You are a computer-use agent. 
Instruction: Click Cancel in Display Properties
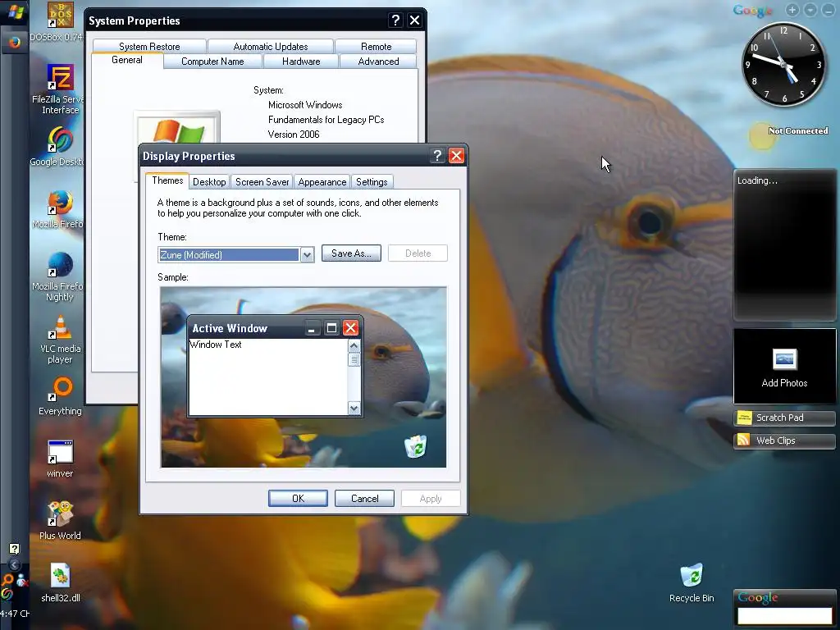coord(364,498)
